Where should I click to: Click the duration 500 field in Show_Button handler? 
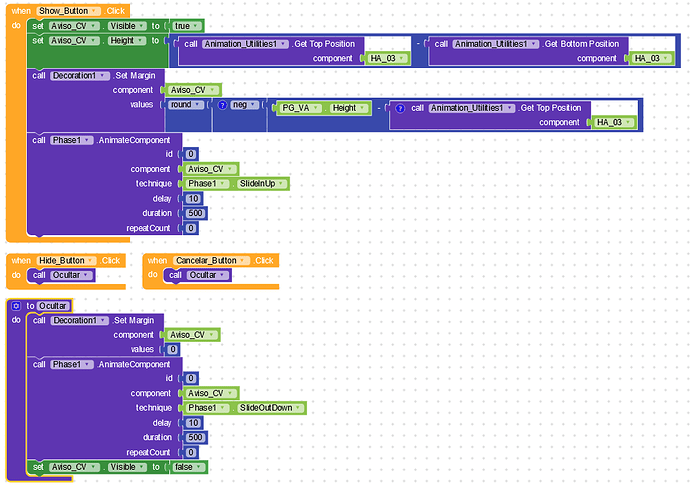point(195,213)
